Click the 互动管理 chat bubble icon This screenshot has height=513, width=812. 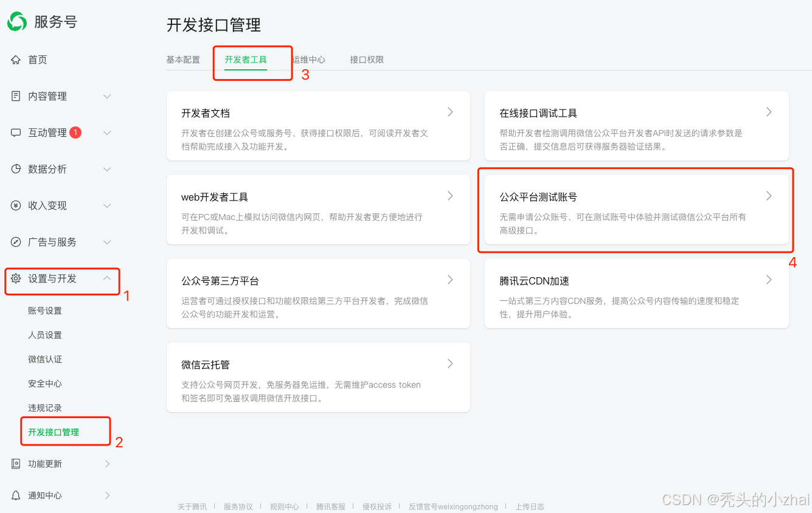[x=16, y=133]
